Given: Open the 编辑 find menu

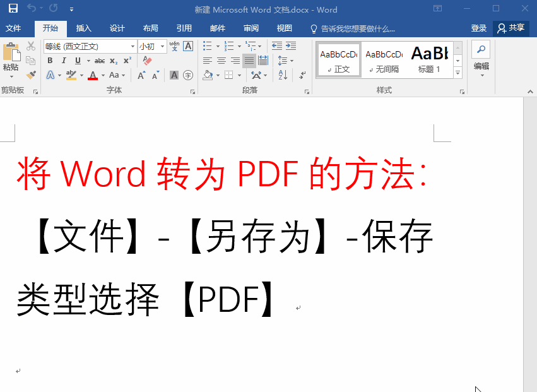Looking at the screenshot, I should [481, 59].
